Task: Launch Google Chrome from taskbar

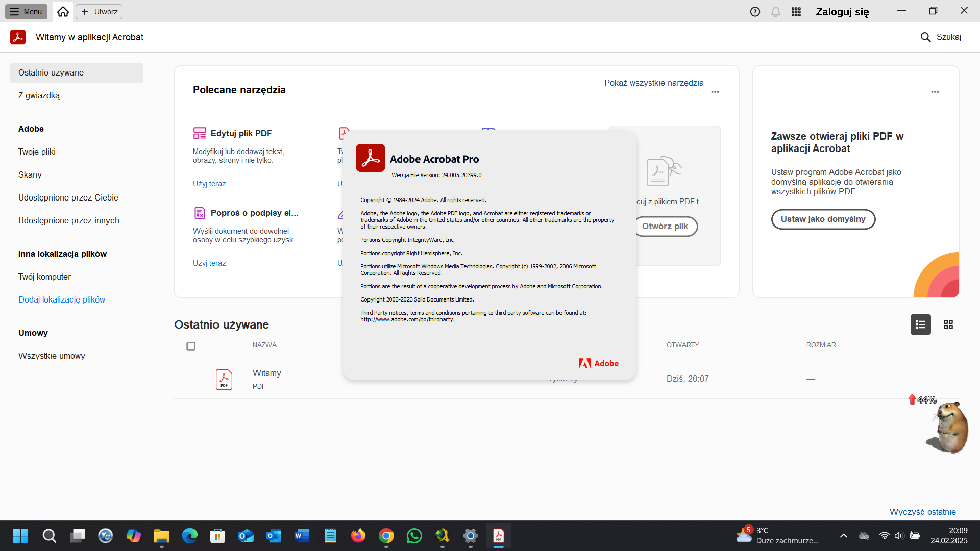Action: tap(386, 536)
